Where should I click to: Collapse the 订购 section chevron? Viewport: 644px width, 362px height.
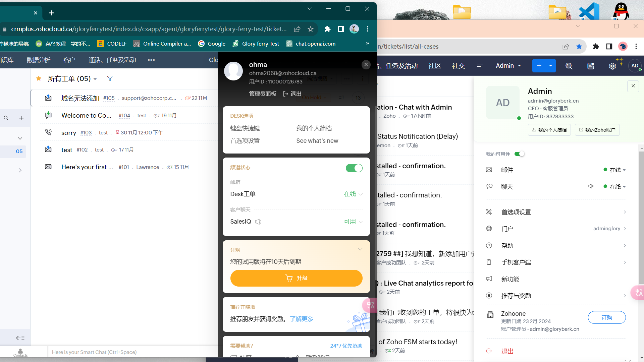pyautogui.click(x=360, y=249)
